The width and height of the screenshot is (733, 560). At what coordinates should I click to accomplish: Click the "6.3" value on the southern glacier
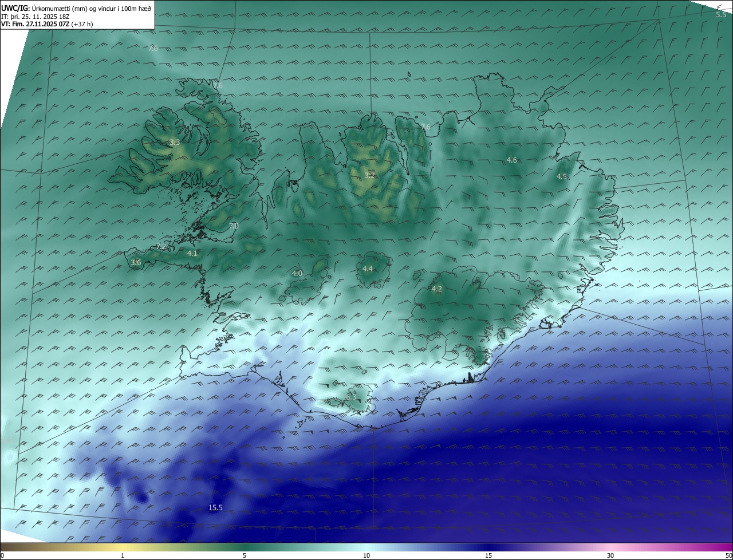[351, 397]
